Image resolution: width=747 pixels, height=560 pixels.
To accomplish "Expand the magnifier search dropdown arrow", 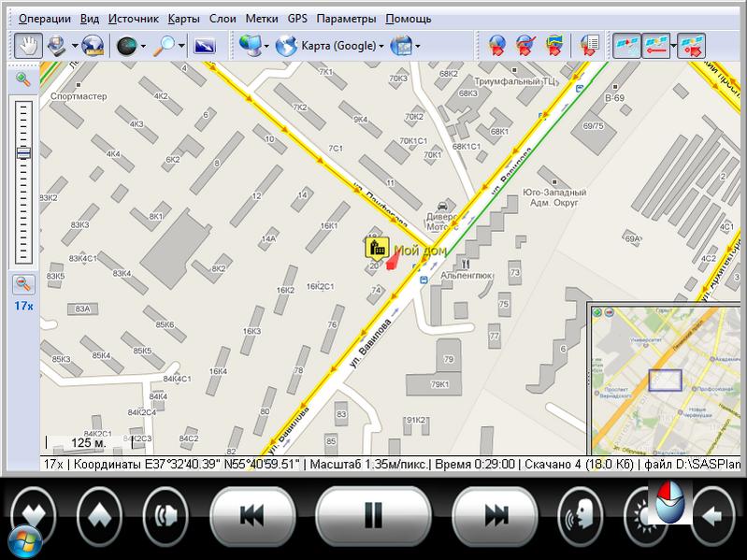I will tap(181, 46).
